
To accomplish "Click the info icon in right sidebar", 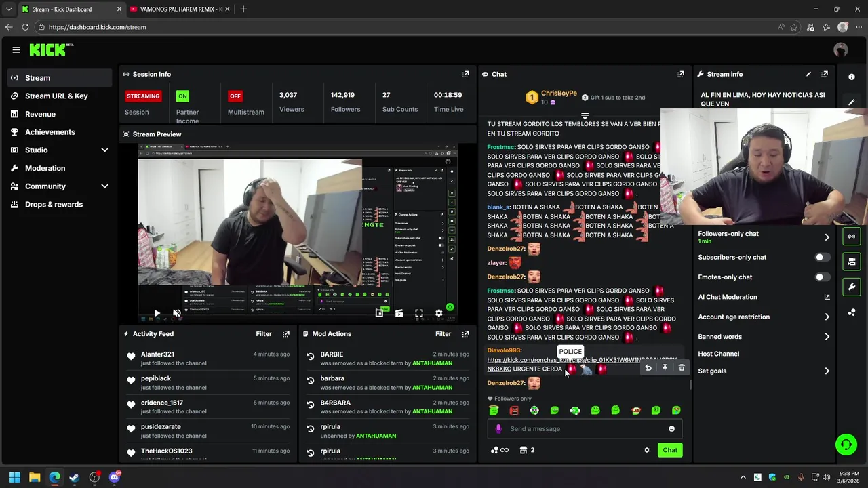I will [852, 77].
